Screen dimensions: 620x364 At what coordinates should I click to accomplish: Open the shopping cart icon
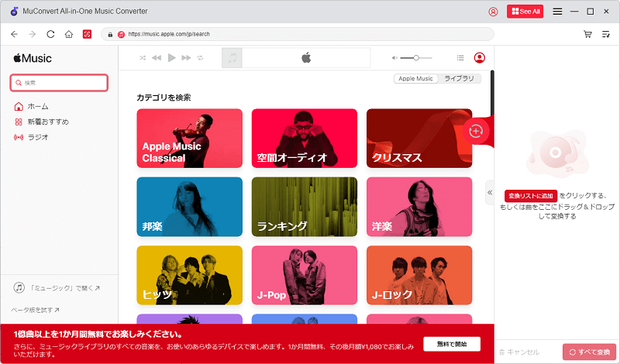587,34
